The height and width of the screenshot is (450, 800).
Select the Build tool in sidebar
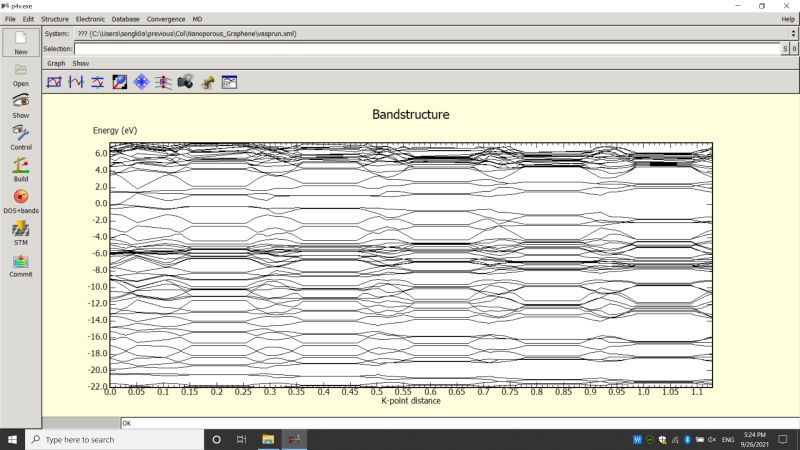pos(20,169)
